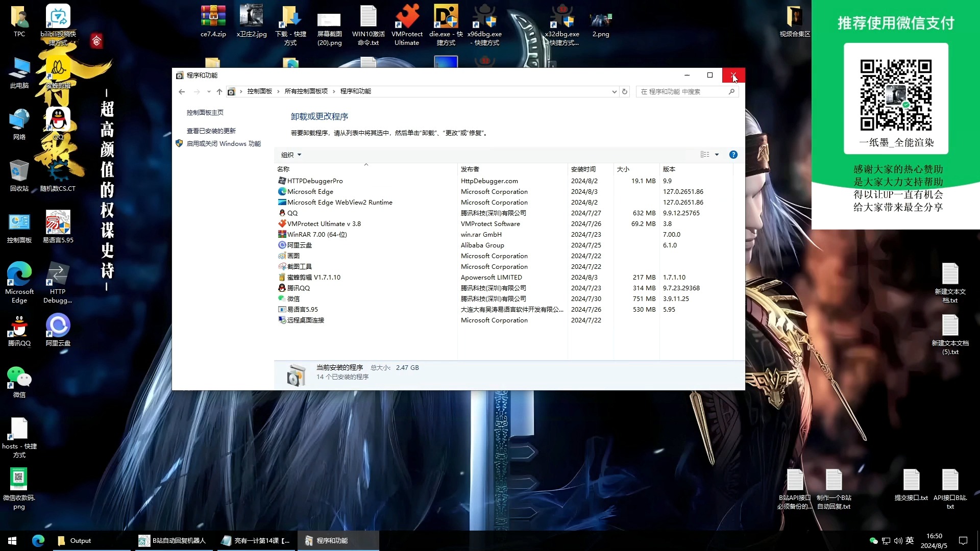Click ce7.4.zip desktop file icon

tap(213, 21)
